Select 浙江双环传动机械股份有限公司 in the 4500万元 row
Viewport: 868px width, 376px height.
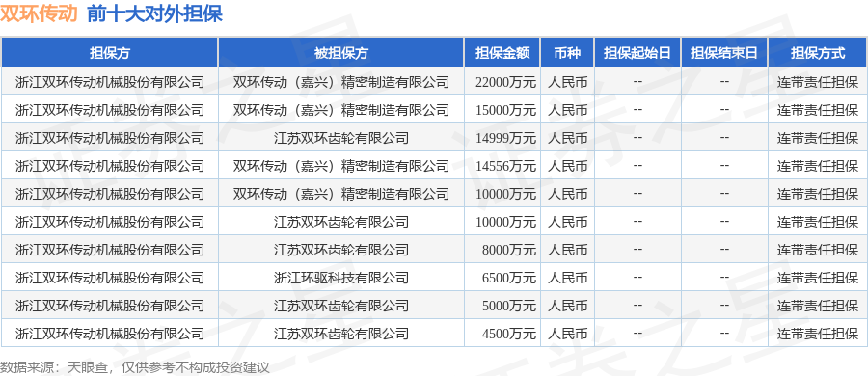(110, 334)
